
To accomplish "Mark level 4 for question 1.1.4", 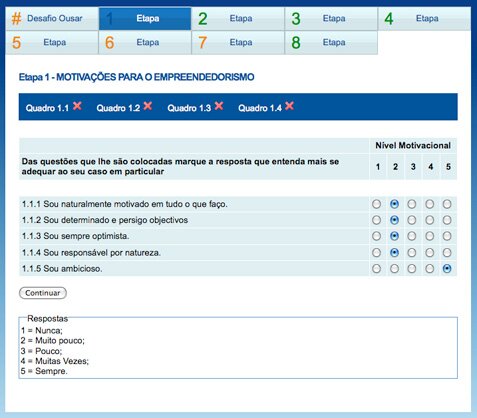I will (x=429, y=253).
